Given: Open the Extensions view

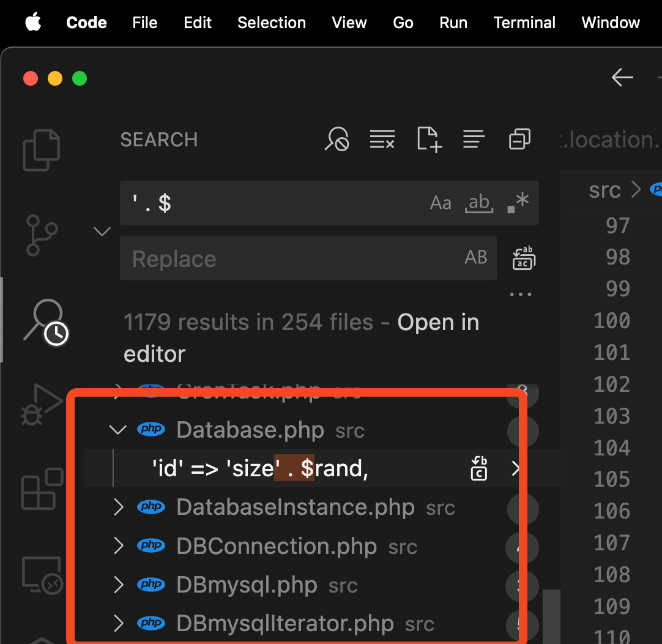Looking at the screenshot, I should [x=41, y=489].
